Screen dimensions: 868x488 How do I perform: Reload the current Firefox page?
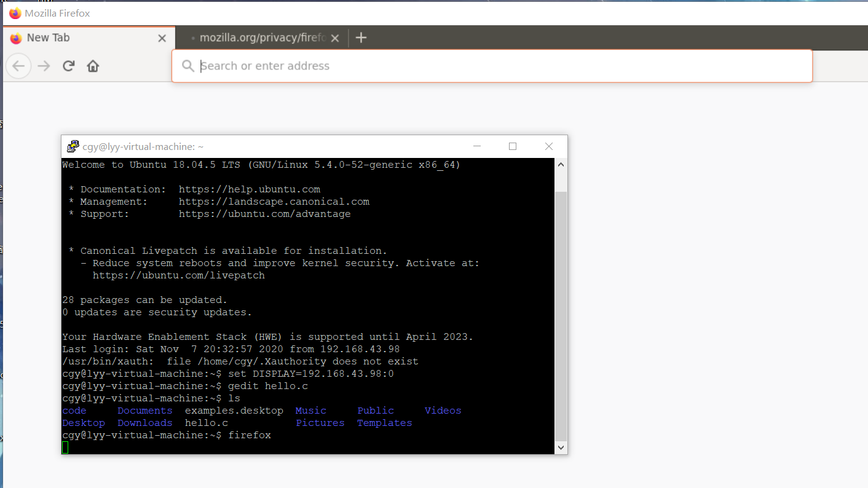(69, 66)
